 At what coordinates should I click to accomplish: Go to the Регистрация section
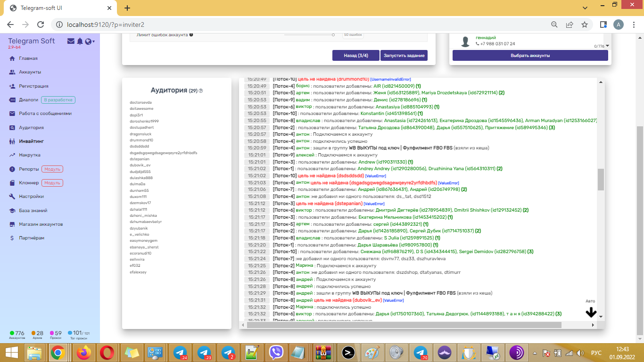click(33, 86)
